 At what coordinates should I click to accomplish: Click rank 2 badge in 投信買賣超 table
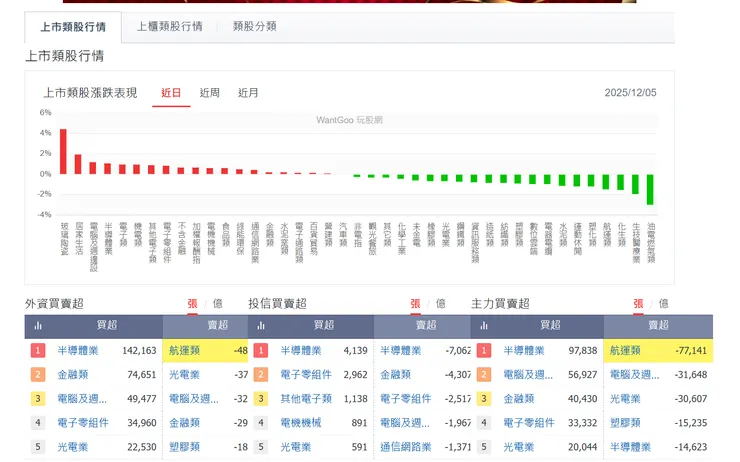[261, 375]
